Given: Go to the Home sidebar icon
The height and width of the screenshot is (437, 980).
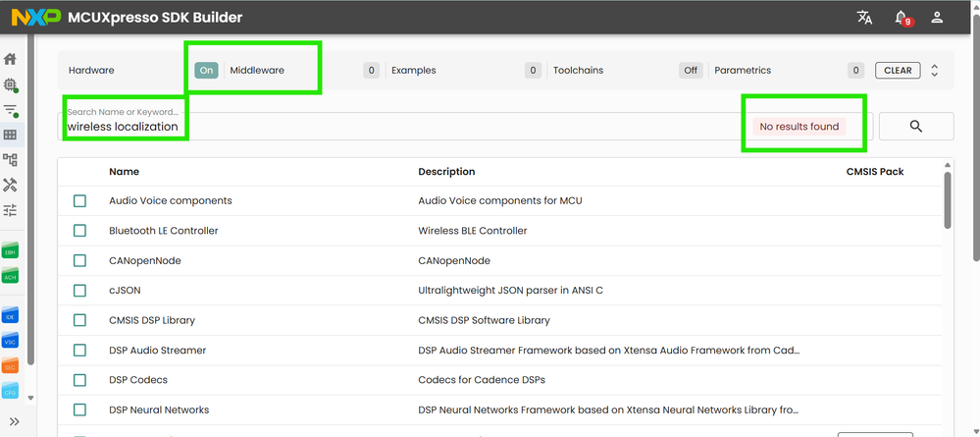Looking at the screenshot, I should 10,59.
